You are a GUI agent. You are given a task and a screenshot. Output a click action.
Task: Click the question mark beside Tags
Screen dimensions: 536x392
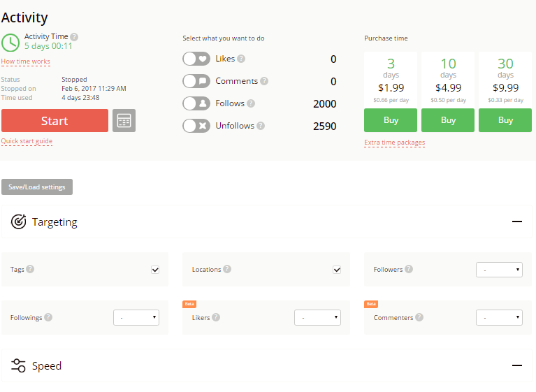coord(30,269)
